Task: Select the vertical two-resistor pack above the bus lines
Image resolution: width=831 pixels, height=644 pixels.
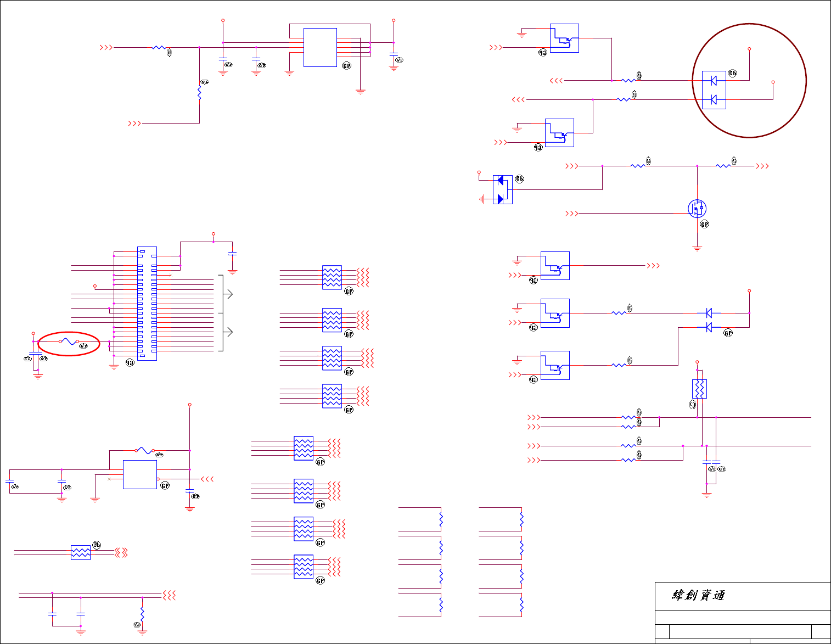Action: click(699, 389)
